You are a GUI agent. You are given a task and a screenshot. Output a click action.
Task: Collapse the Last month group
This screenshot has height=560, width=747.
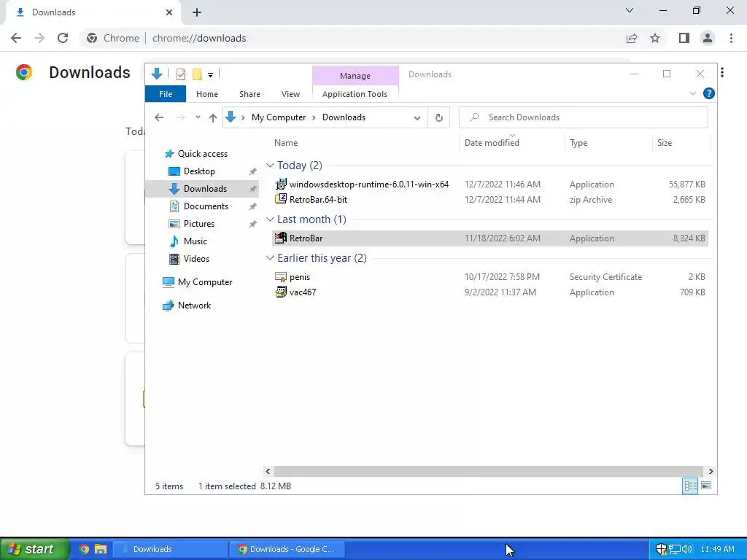point(270,219)
